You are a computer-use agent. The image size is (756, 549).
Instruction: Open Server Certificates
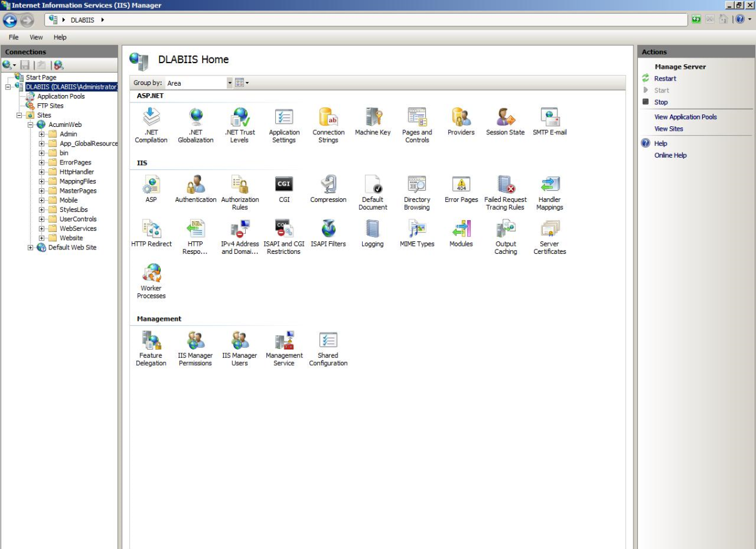(x=550, y=237)
